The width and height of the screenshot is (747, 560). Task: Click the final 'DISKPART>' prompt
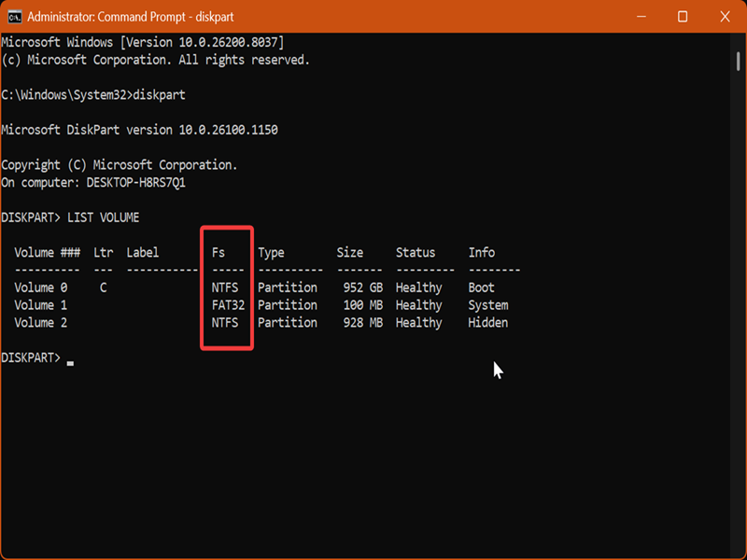[31, 357]
